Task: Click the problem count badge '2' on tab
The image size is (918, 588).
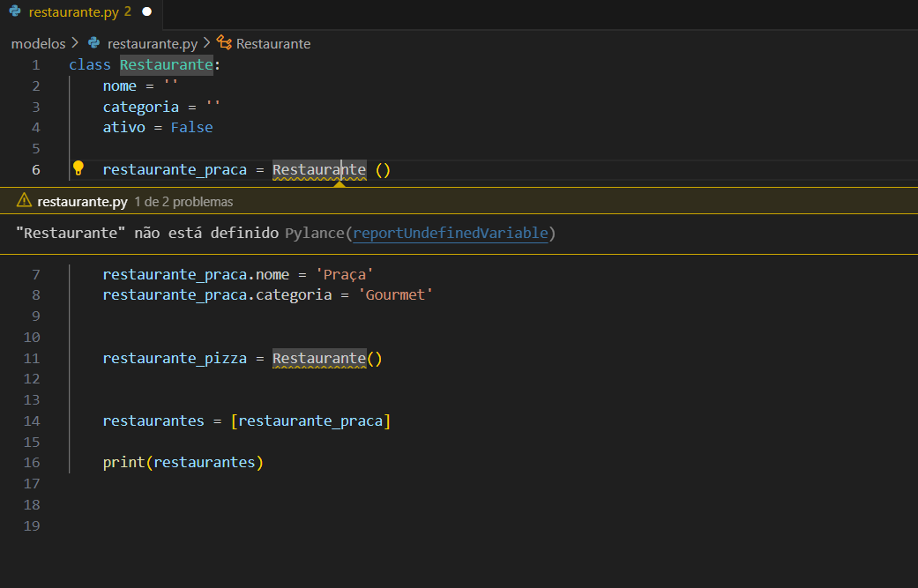Action: pos(128,11)
